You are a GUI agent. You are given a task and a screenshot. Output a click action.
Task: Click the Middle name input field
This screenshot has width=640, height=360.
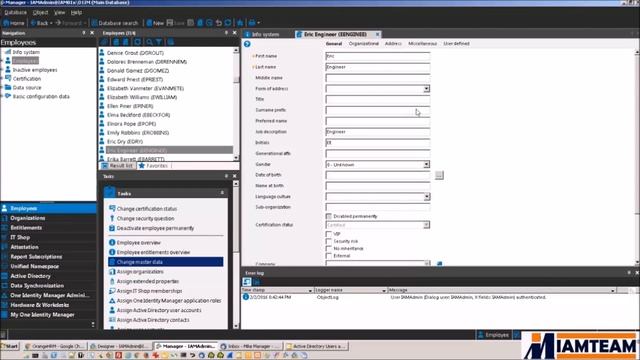coord(378,78)
